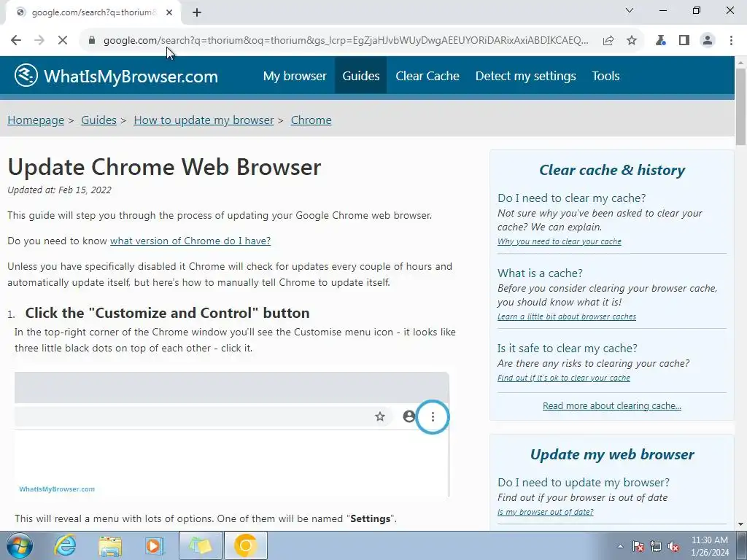This screenshot has height=560, width=747.
Task: Expand the tab search chevron
Action: click(x=630, y=10)
